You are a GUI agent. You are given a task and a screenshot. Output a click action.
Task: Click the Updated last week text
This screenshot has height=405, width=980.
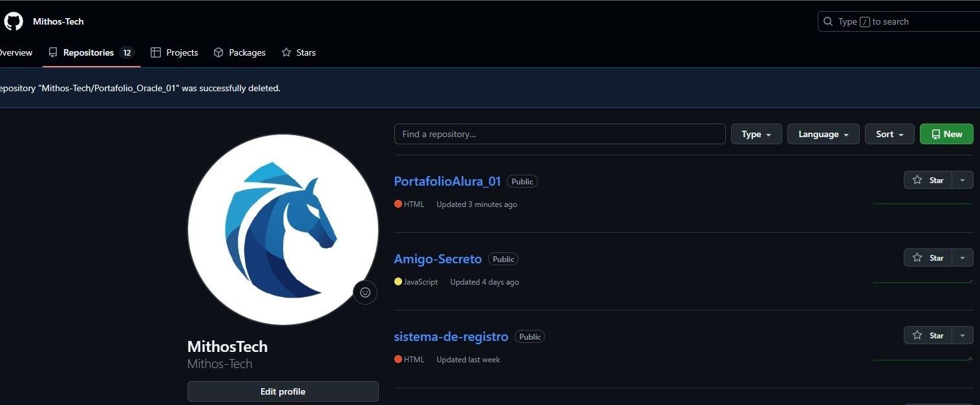[x=468, y=360]
